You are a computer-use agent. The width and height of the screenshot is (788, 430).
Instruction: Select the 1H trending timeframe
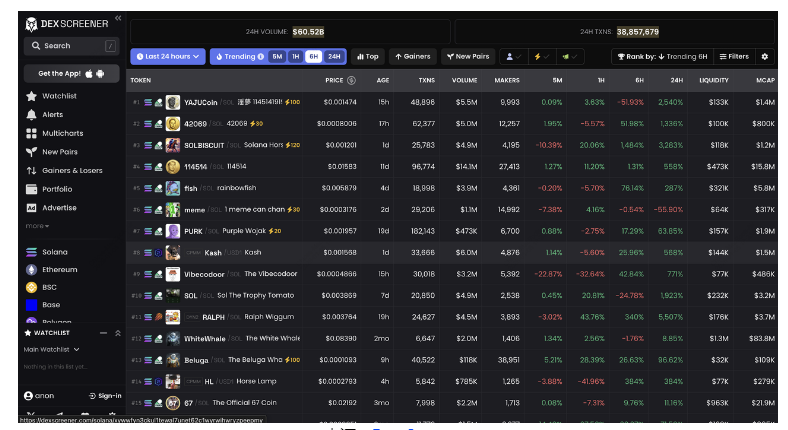296,57
